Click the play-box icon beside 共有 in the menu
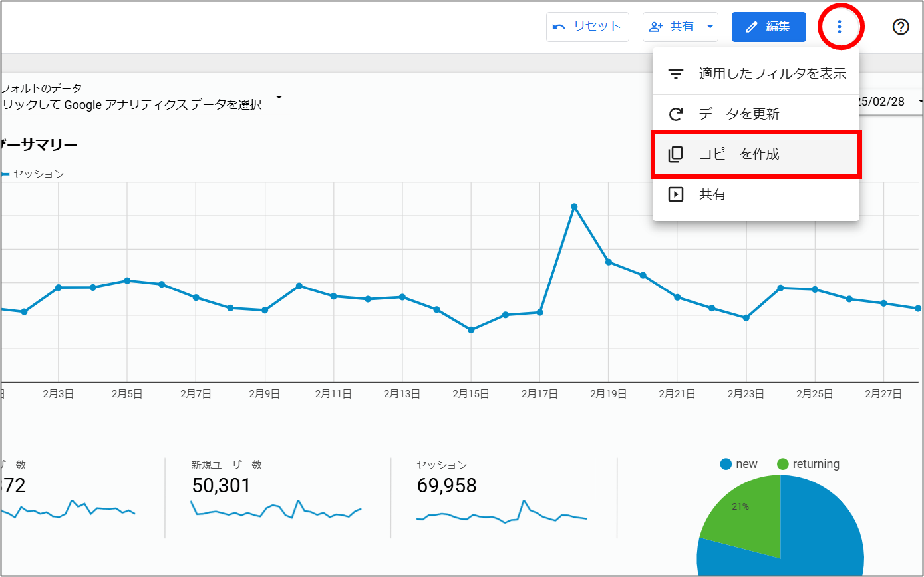The height and width of the screenshot is (577, 924). click(675, 194)
